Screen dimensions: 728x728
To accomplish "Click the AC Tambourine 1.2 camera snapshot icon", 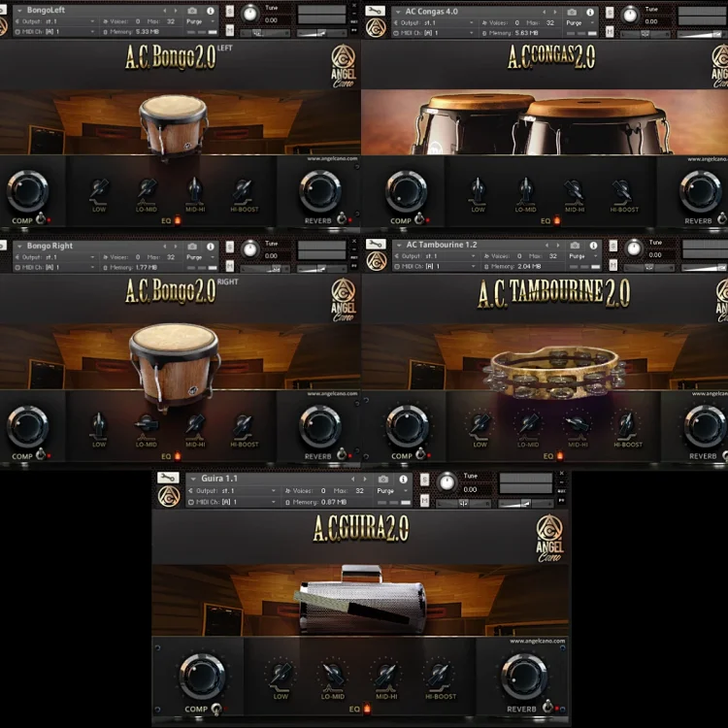I will (575, 246).
